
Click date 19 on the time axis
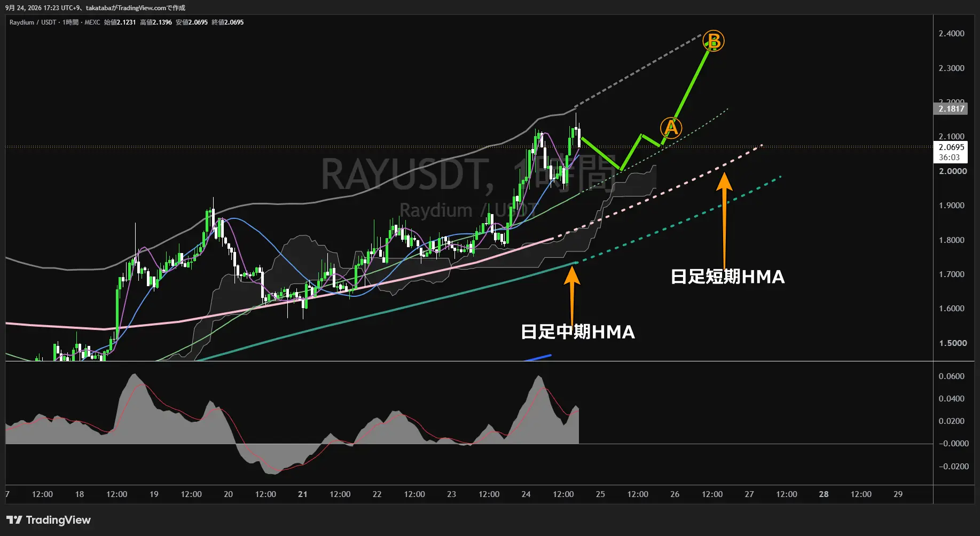point(154,494)
